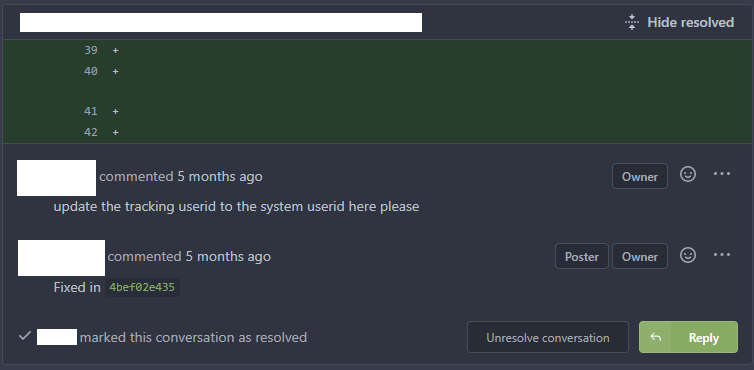This screenshot has width=754, height=370.
Task: Add emoji reaction to second comment
Action: click(x=688, y=255)
